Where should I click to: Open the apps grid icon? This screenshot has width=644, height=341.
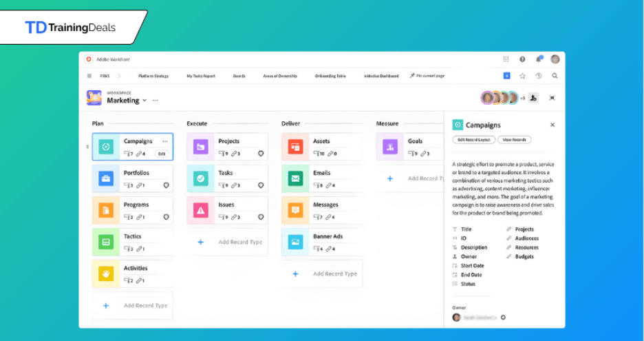(x=506, y=59)
